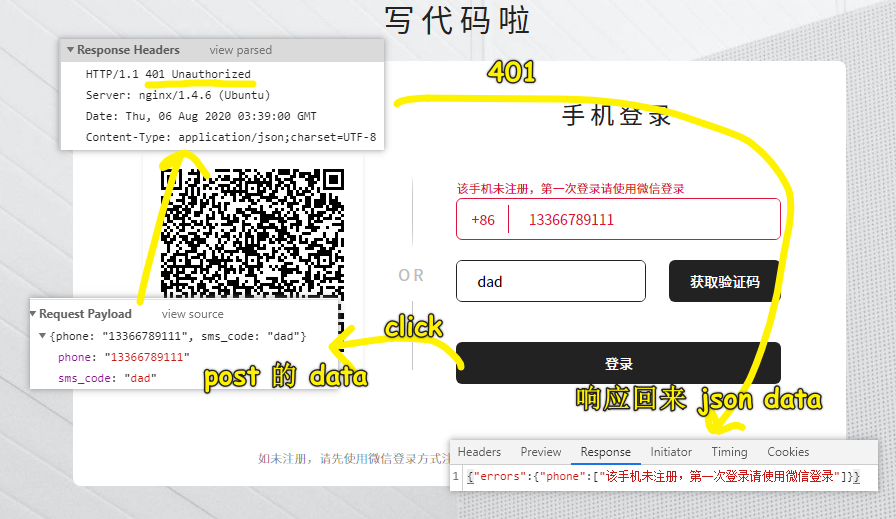896x519 pixels.
Task: Select the Content-Type header line
Action: tap(231, 137)
